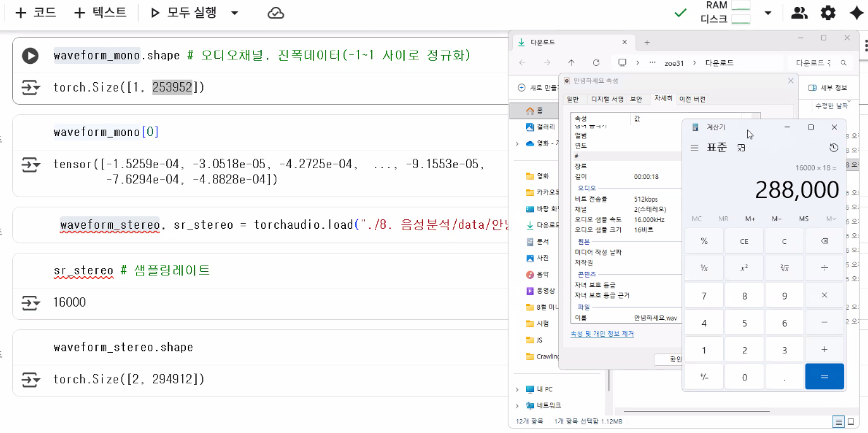Click 모두 실행 run all button
This screenshot has height=433, width=868.
184,13
